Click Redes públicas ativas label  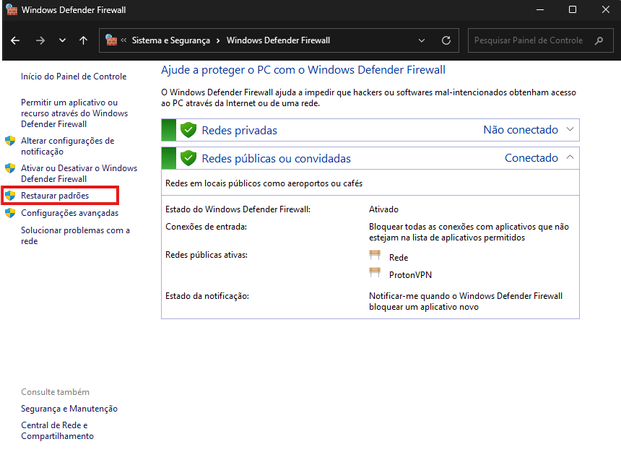coord(206,255)
